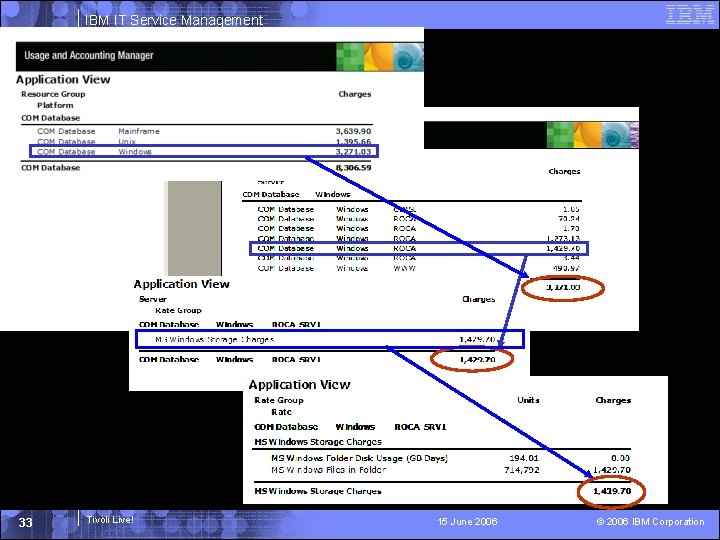Click the slide number 33 in the footer

26,523
